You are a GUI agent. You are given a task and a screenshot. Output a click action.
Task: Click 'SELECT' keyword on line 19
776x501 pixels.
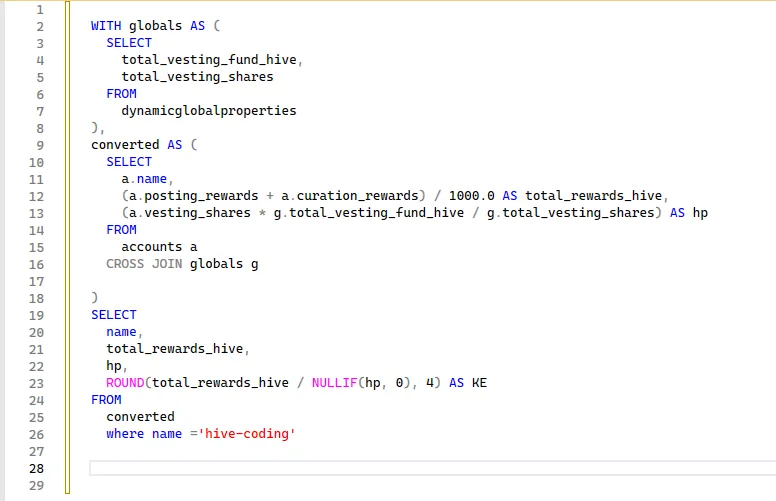point(114,315)
